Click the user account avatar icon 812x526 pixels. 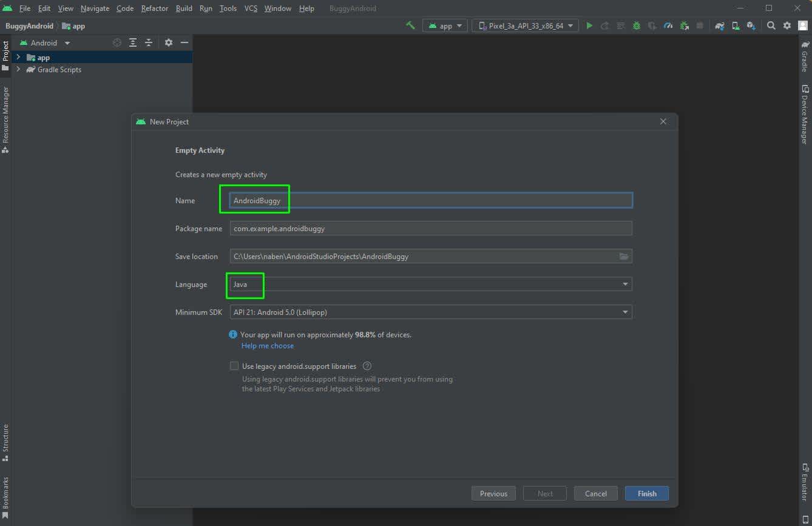click(x=803, y=25)
